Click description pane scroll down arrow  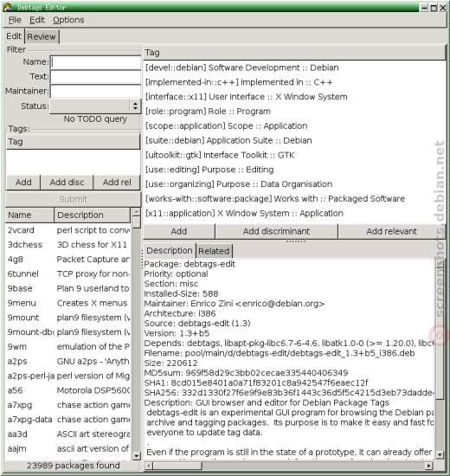pyautogui.click(x=440, y=454)
